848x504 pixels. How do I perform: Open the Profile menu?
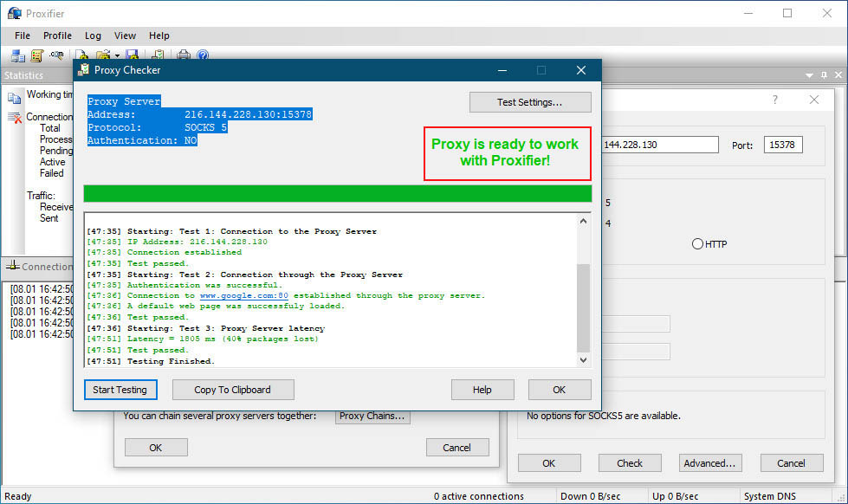pos(57,36)
